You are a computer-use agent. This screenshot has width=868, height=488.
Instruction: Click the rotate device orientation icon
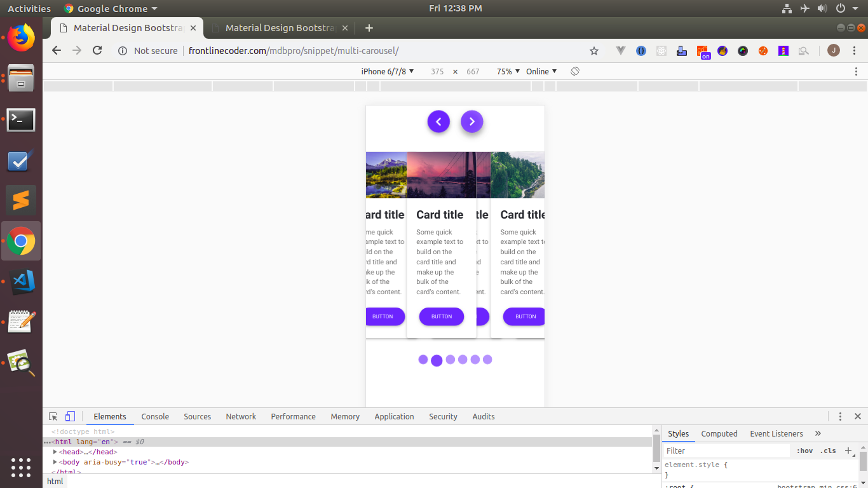[x=575, y=71]
